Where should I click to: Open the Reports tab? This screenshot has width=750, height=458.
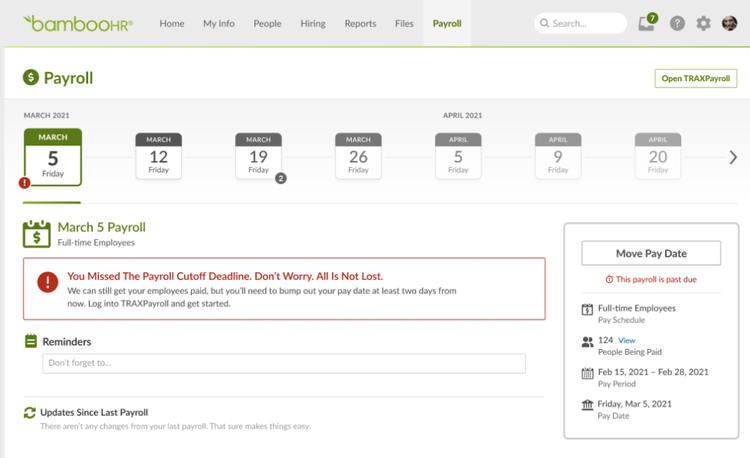click(360, 23)
